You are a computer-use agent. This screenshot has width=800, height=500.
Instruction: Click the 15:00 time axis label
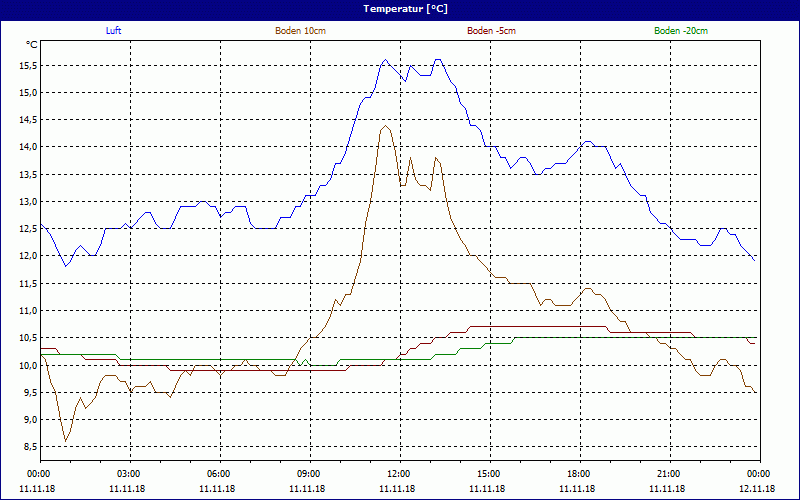click(x=488, y=474)
